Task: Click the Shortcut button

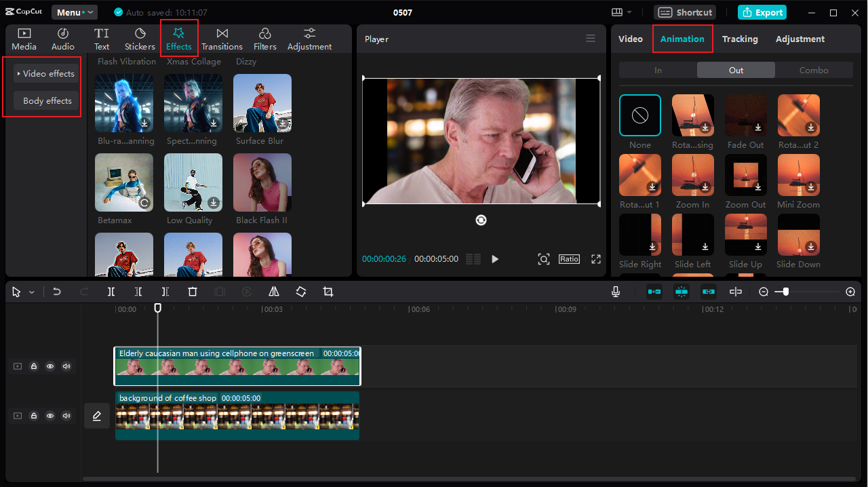Action: (x=685, y=12)
